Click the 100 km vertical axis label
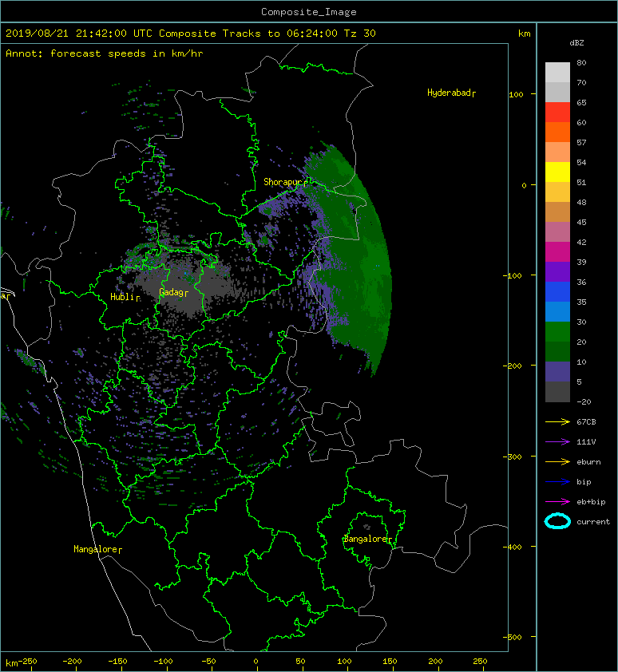The image size is (618, 672). [x=516, y=95]
